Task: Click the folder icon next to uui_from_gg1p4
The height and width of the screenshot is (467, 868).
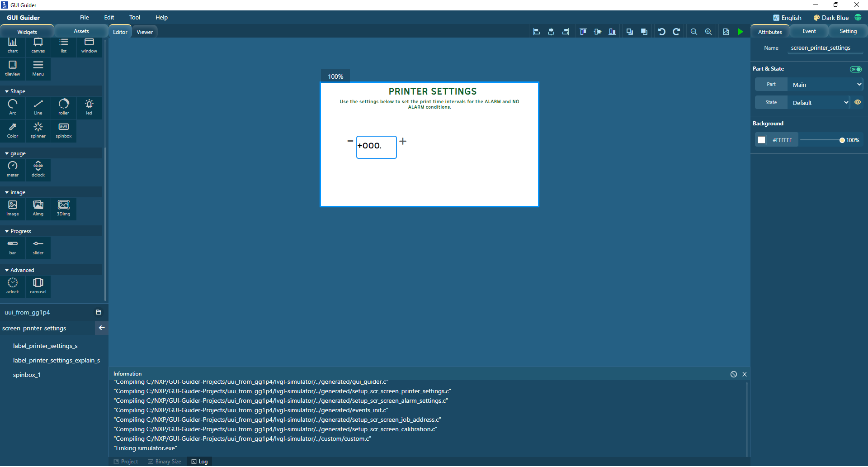Action: (x=99, y=312)
